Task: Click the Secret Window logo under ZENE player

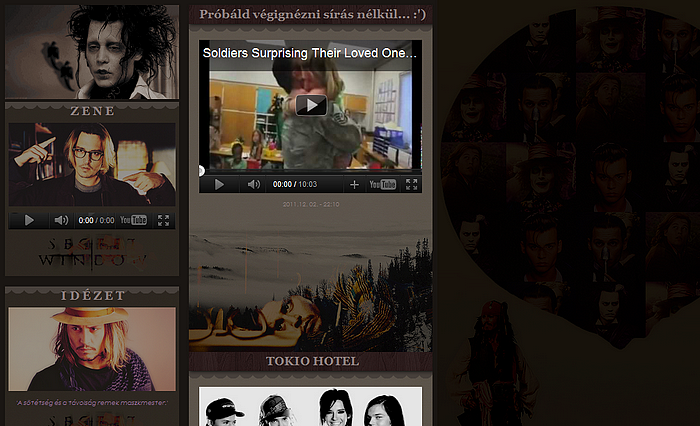Action: [x=92, y=254]
